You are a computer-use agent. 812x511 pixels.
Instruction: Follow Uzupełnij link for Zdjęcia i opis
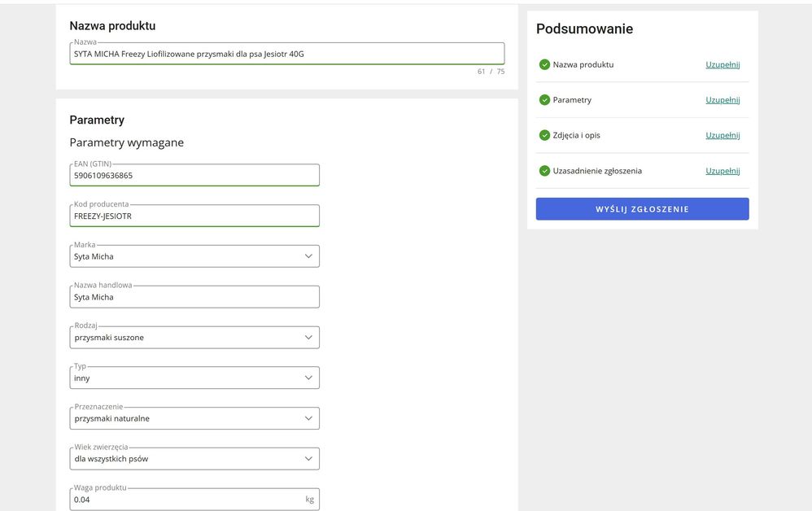[x=723, y=135]
